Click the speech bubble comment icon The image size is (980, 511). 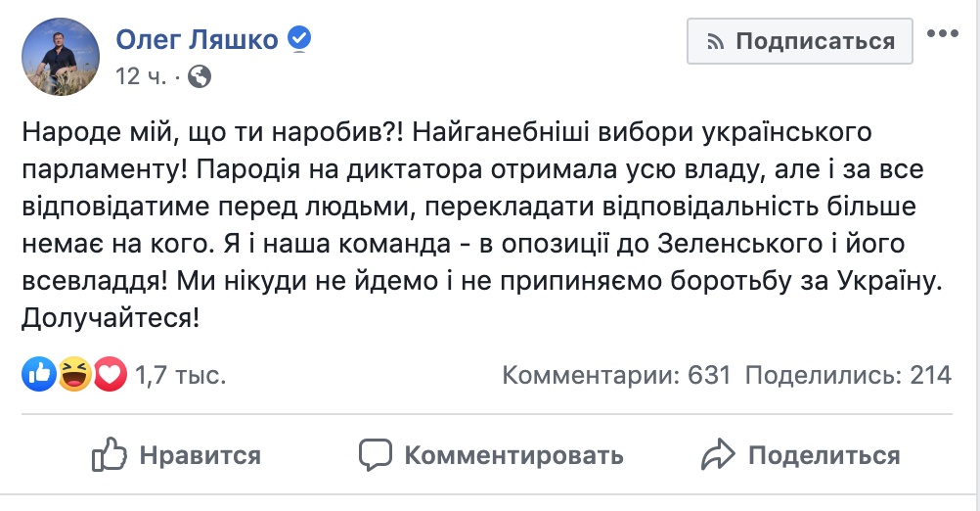pyautogui.click(x=376, y=454)
